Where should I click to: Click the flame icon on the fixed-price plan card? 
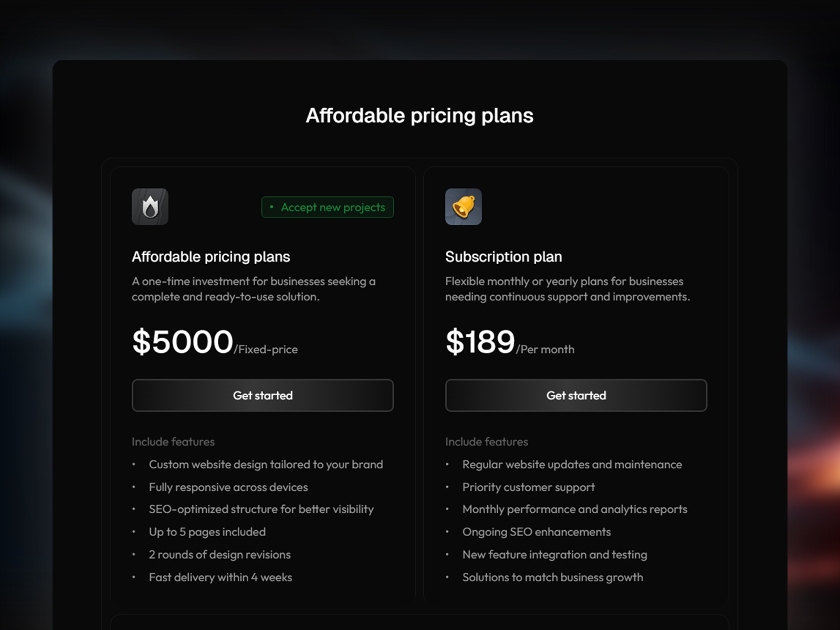pos(150,207)
